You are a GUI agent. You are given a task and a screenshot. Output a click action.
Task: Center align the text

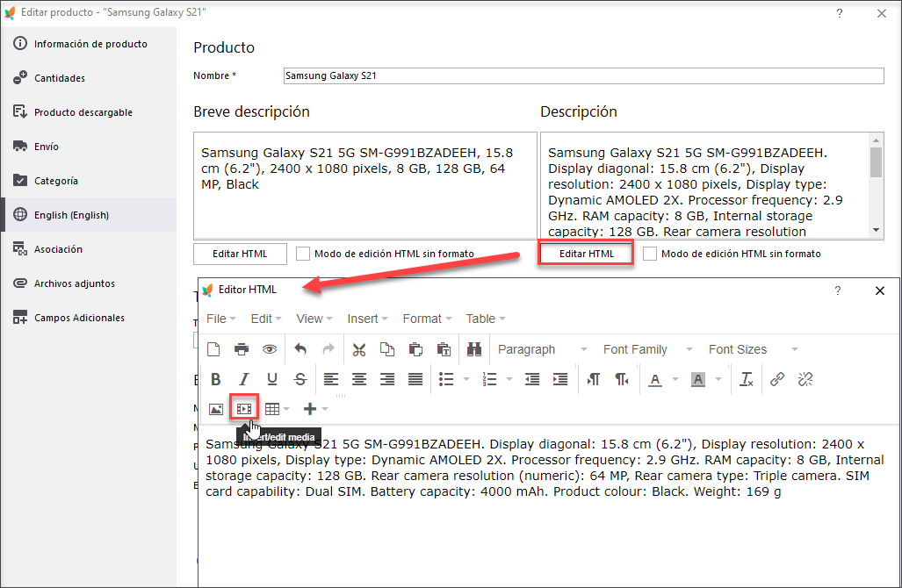point(359,379)
